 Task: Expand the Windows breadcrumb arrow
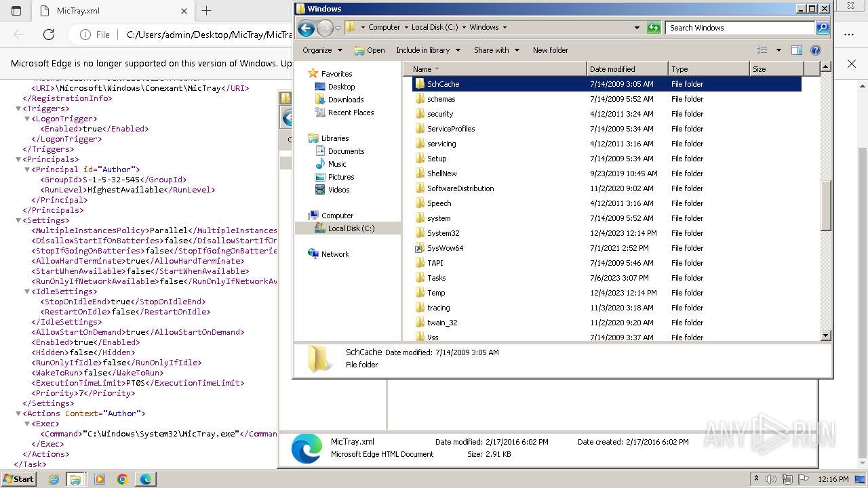505,28
